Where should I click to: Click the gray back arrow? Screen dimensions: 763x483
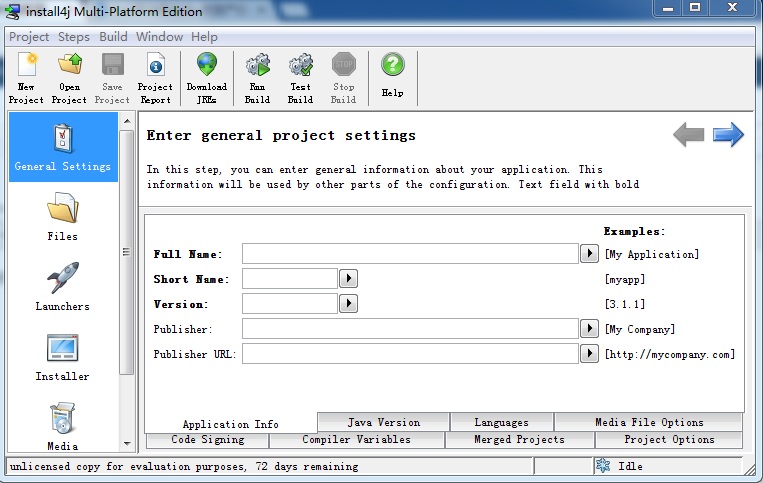689,134
